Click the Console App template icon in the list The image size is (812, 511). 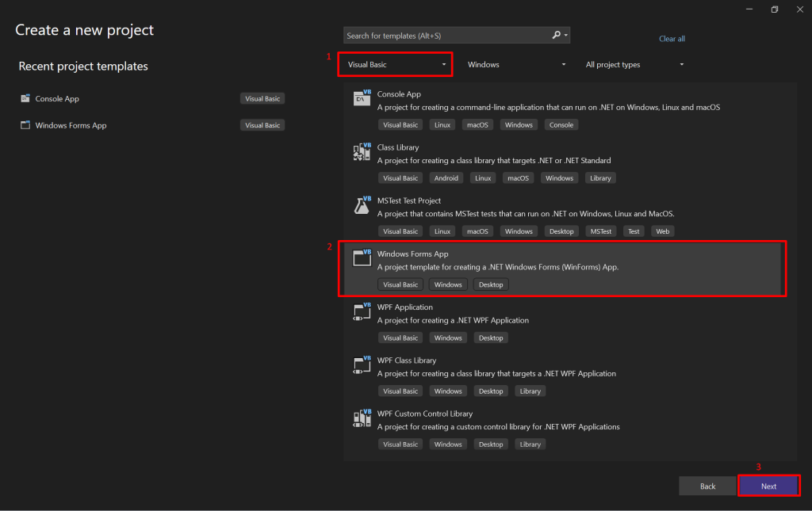pos(362,97)
